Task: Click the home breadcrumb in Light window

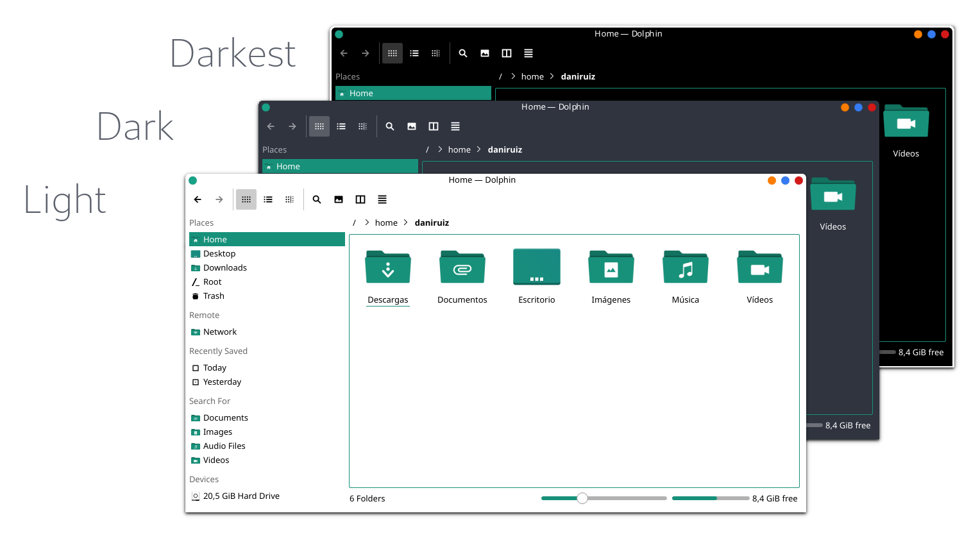Action: [386, 223]
